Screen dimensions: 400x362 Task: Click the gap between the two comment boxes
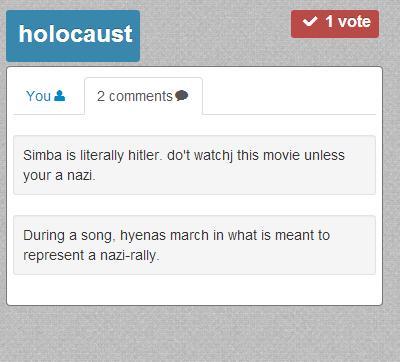pos(194,205)
